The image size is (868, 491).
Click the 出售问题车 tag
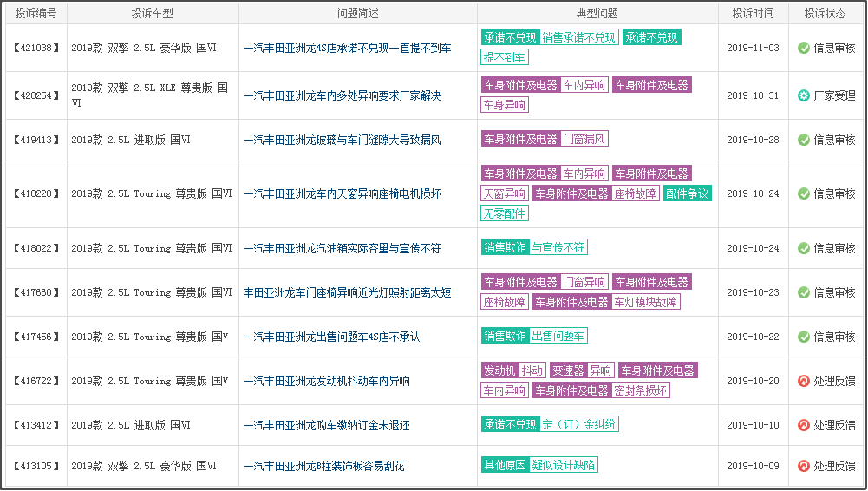[558, 336]
